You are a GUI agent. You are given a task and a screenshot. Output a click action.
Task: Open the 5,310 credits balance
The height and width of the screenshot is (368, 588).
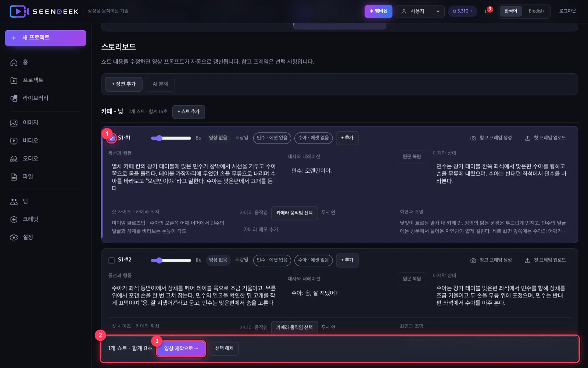(462, 11)
